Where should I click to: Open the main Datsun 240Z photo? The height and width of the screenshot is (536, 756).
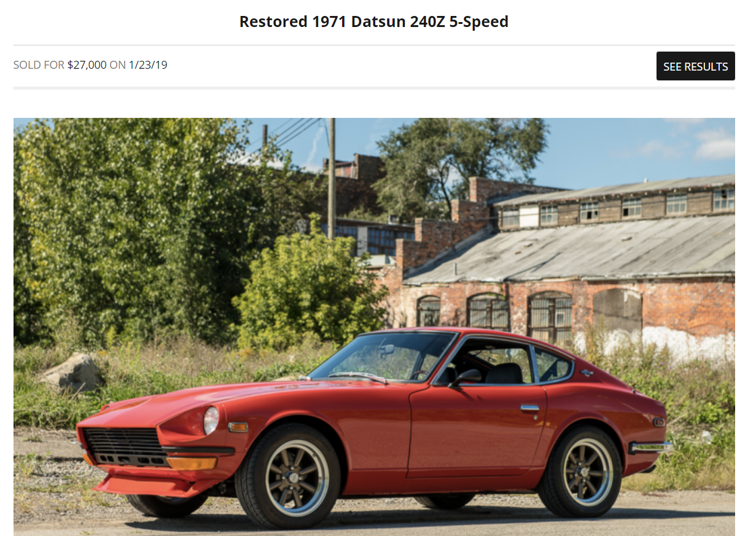click(374, 327)
